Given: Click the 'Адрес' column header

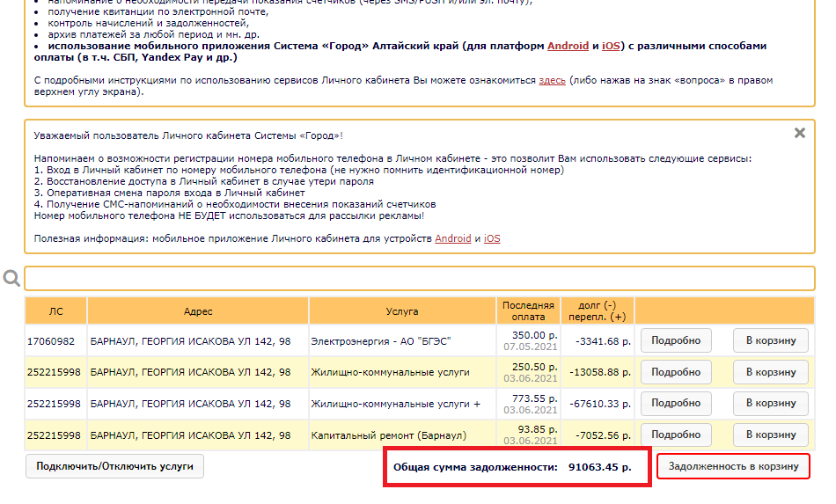Looking at the screenshot, I should pyautogui.click(x=198, y=311).
